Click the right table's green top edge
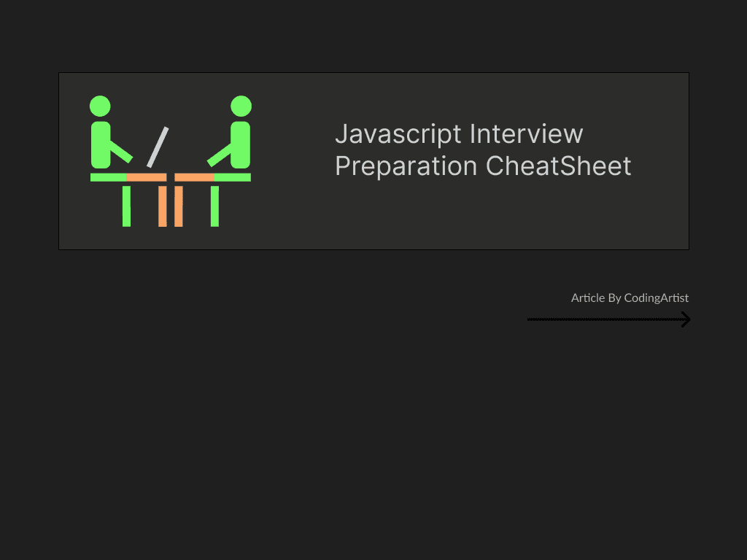Screen dimensions: 747x560 233,177
